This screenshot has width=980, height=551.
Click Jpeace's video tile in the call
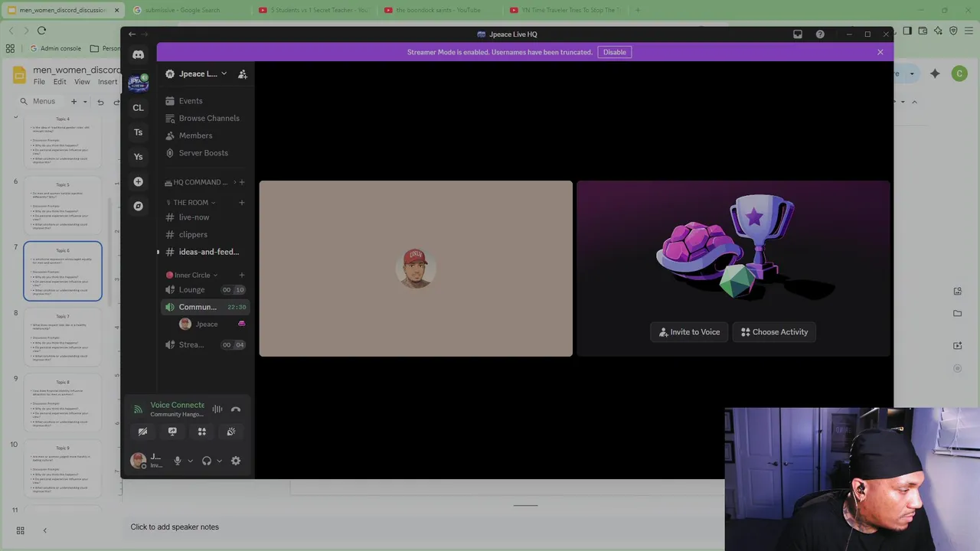coord(416,269)
